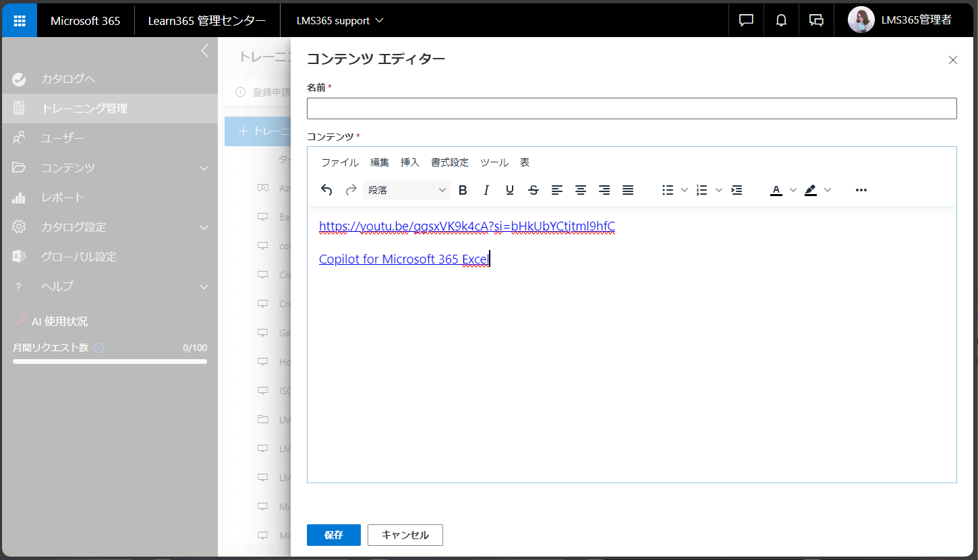Apply bullet list formatting

(x=668, y=190)
